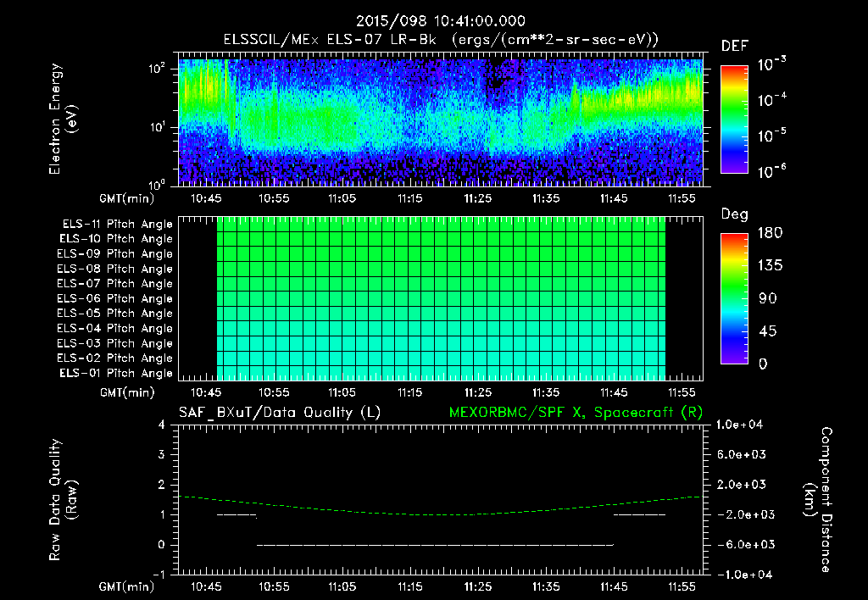Viewport: 868px width, 600px height.
Task: Select the "ELS-08 Pitch Angle" row label
Action: pyautogui.click(x=114, y=269)
